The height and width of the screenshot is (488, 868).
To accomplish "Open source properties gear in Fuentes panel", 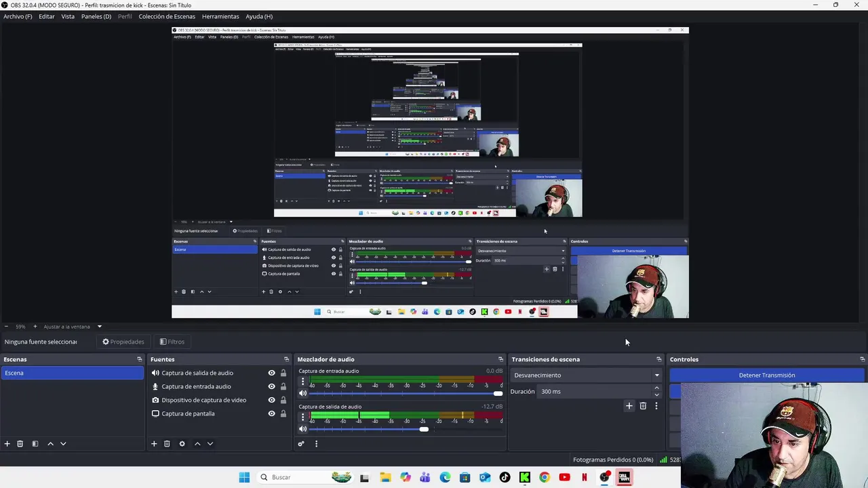I will point(182,444).
